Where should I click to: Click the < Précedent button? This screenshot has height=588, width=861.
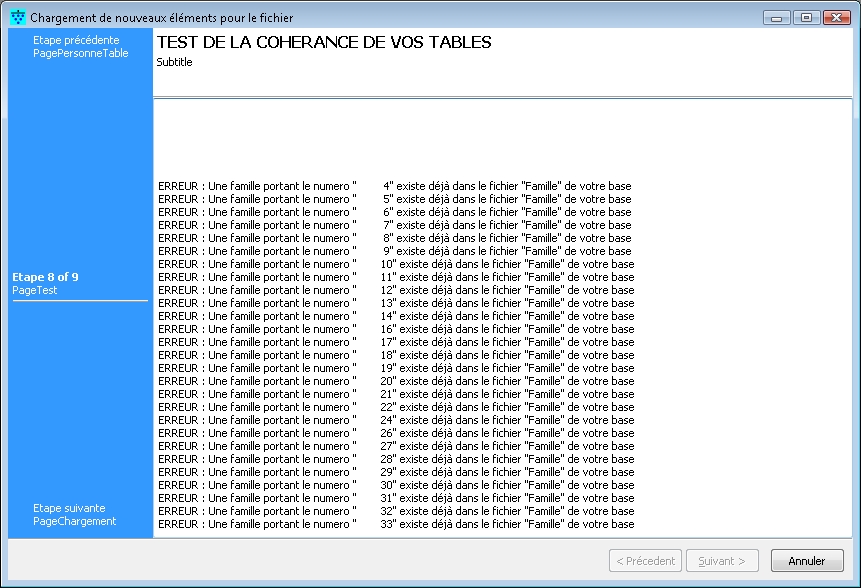click(x=645, y=561)
